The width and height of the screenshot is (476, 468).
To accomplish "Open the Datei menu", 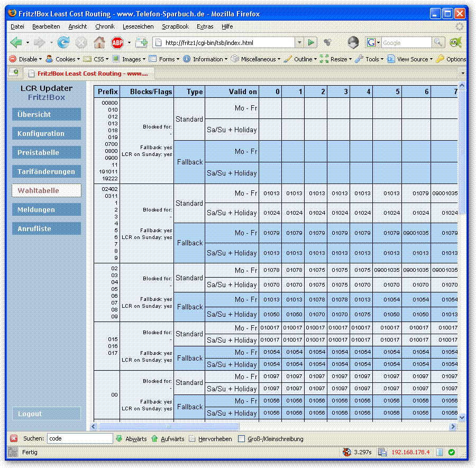I will 17,26.
